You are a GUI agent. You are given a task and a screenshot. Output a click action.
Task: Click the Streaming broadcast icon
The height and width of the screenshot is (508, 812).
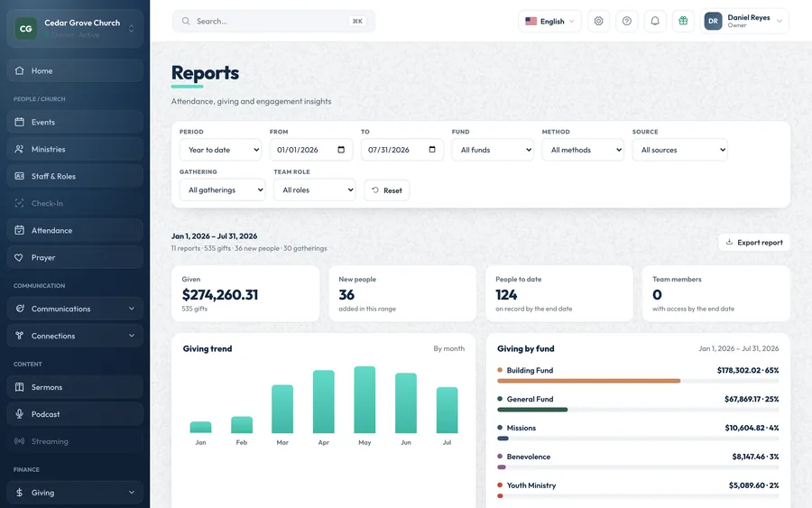pos(19,441)
